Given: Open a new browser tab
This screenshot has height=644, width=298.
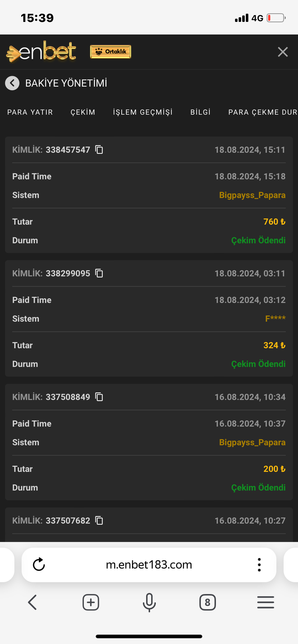Looking at the screenshot, I should [x=91, y=602].
